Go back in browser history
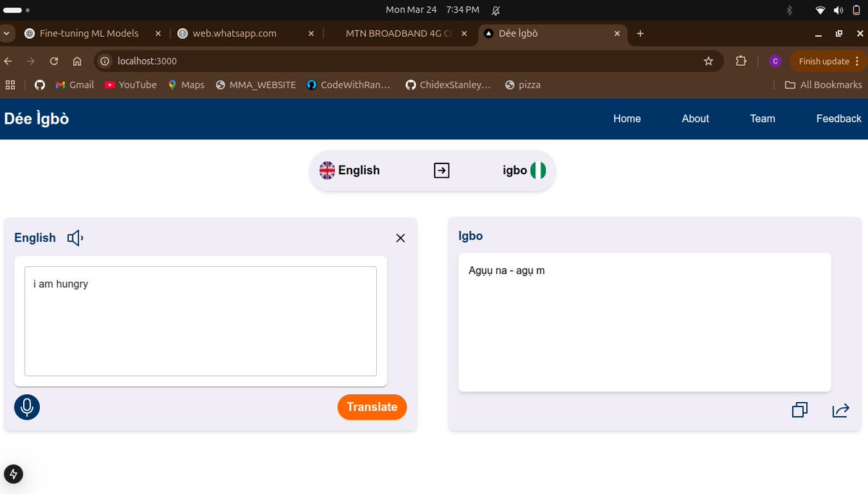The height and width of the screenshot is (494, 868). coord(8,61)
